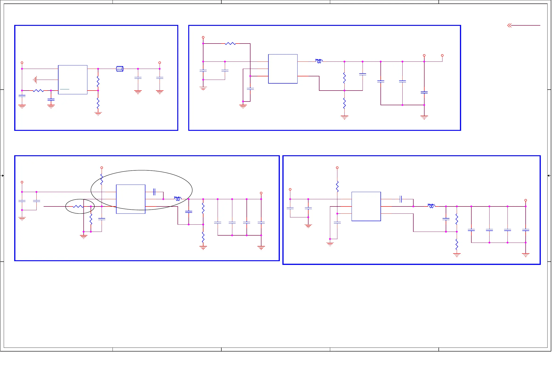Select the horizontal resistor above the top-right IC
Viewport: 555px width, 392px height.
pyautogui.click(x=230, y=44)
